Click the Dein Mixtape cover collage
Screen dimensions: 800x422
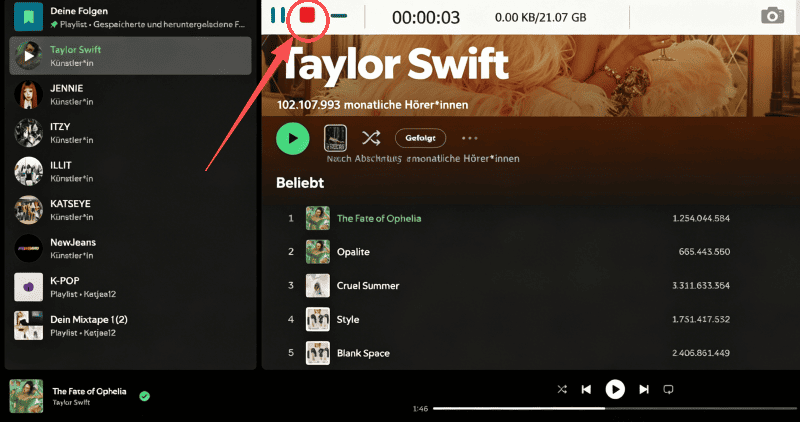[29, 326]
